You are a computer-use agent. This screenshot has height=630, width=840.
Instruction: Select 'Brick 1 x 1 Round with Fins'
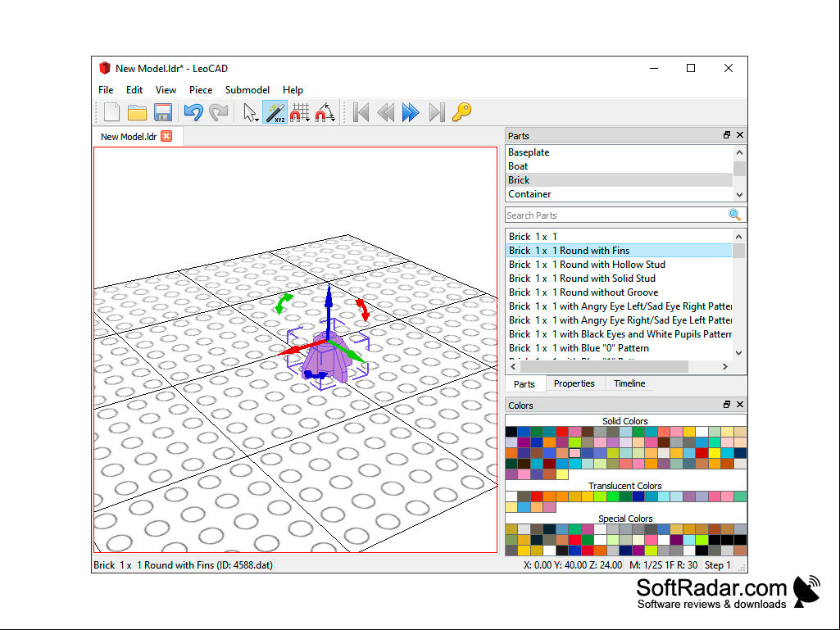point(620,250)
